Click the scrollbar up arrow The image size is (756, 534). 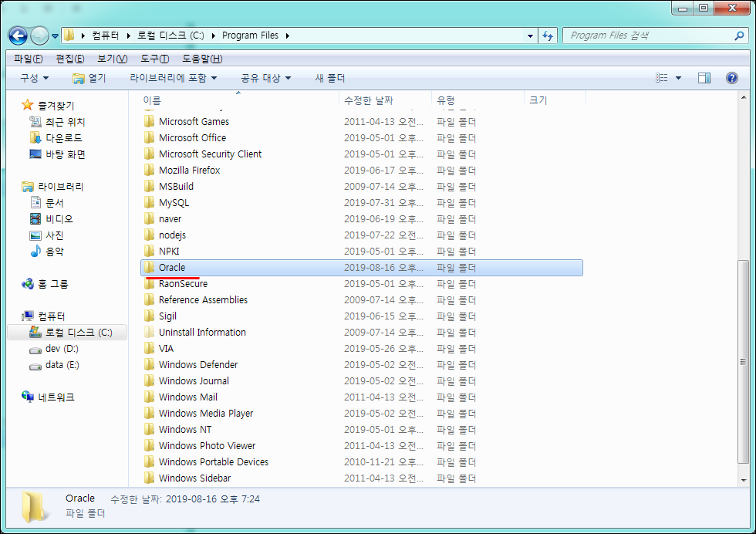[x=743, y=97]
